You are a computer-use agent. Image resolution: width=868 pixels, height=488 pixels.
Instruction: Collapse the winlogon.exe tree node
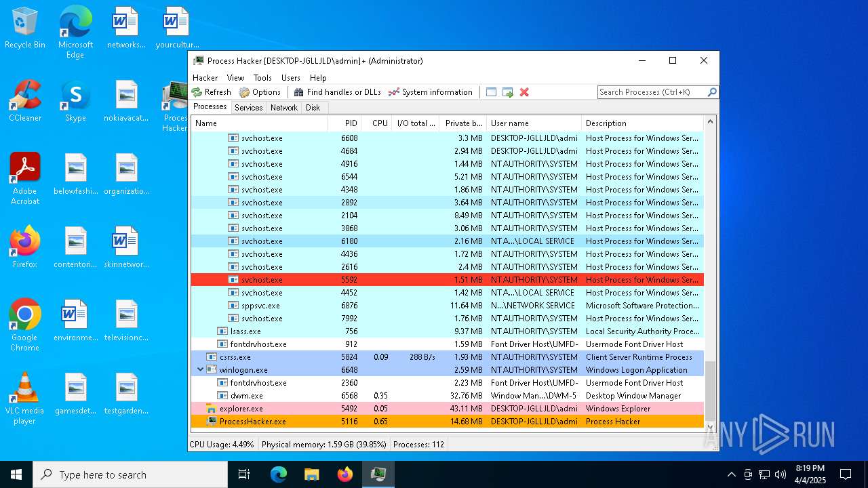(200, 370)
